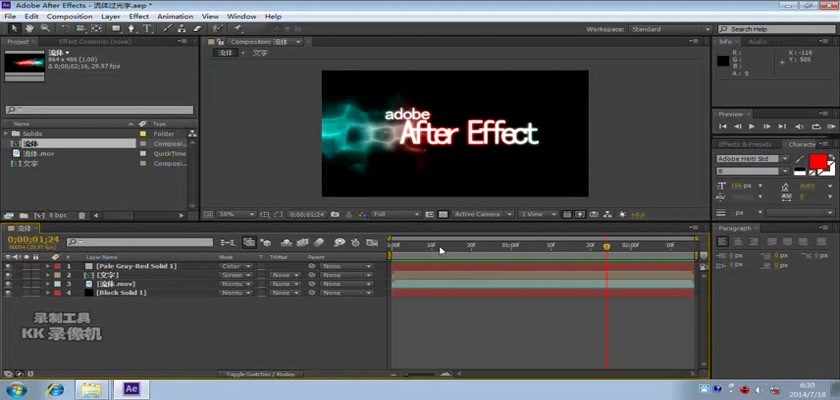Select the Pan Behind anchor tool

pyautogui.click(x=96, y=29)
